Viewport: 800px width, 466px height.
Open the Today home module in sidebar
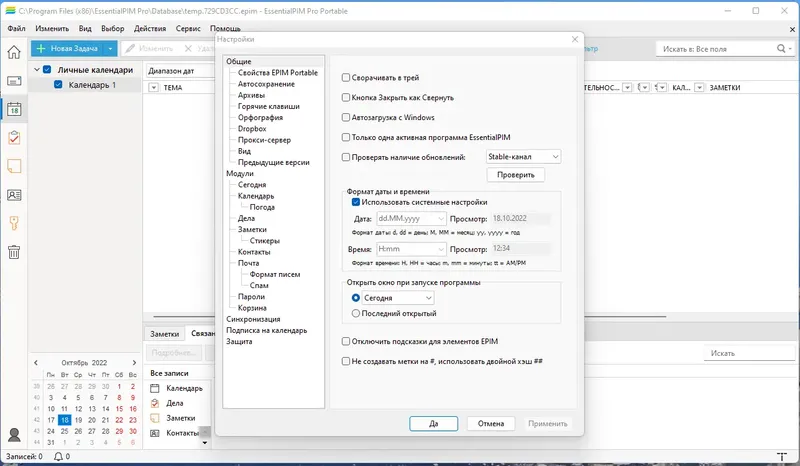pos(14,52)
